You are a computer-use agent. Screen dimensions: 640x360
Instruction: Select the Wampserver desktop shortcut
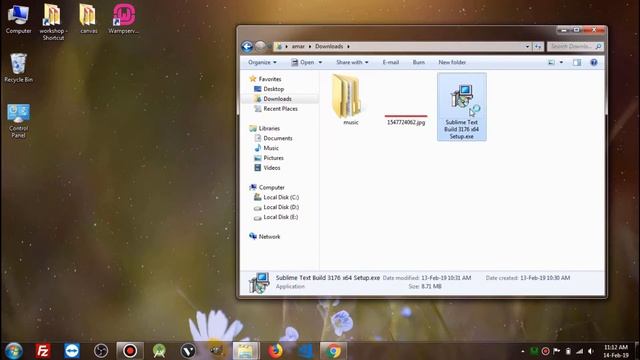[124, 19]
